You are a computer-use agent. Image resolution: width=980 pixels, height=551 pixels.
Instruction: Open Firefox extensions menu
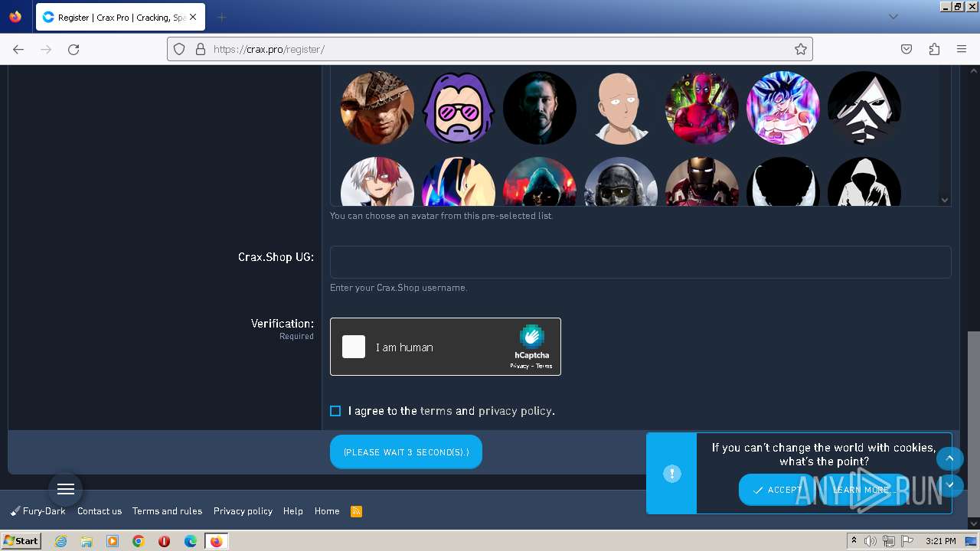(934, 49)
